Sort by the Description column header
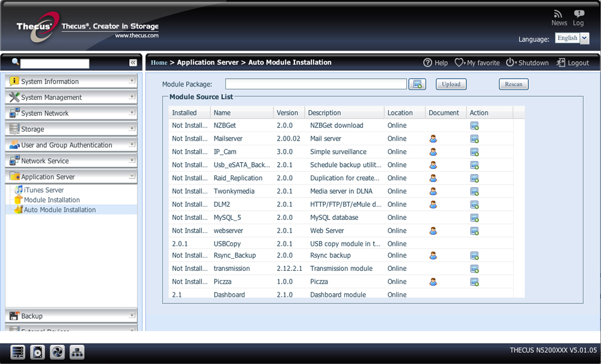Screen dimensions: 601x364 [344, 113]
